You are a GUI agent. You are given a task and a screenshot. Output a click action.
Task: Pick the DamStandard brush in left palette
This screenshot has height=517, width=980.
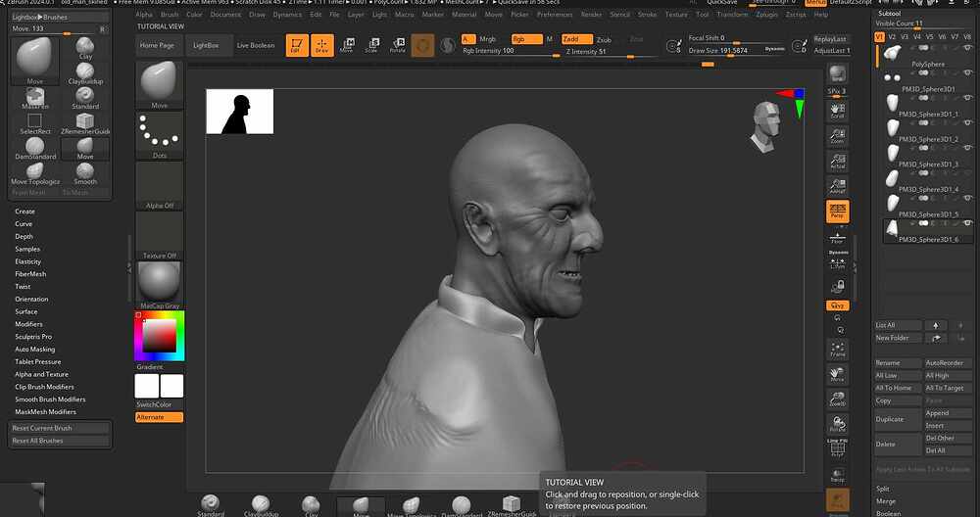[x=35, y=149]
